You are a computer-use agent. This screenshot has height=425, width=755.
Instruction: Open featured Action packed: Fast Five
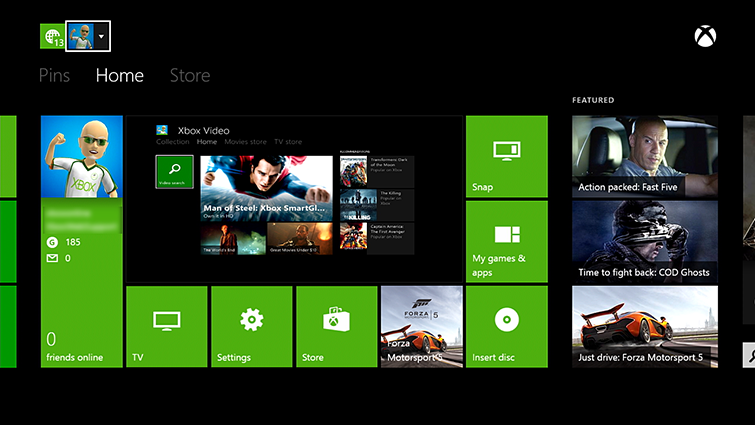[645, 156]
